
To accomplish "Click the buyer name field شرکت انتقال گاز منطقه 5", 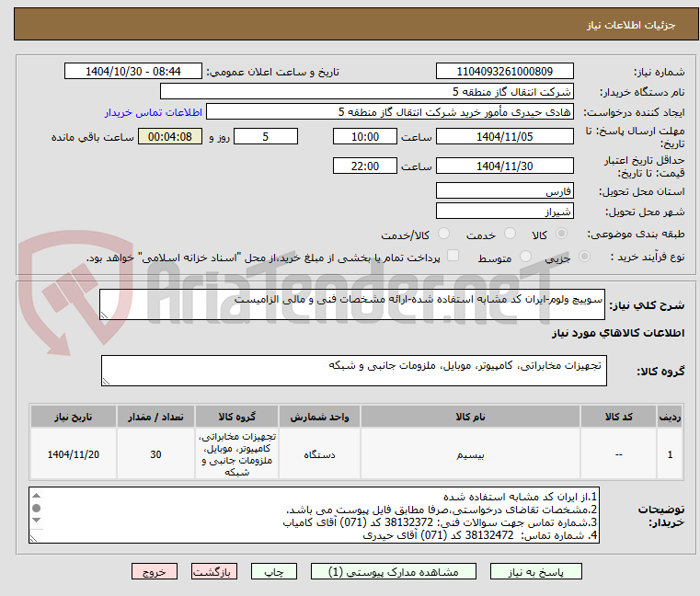I will 366,92.
